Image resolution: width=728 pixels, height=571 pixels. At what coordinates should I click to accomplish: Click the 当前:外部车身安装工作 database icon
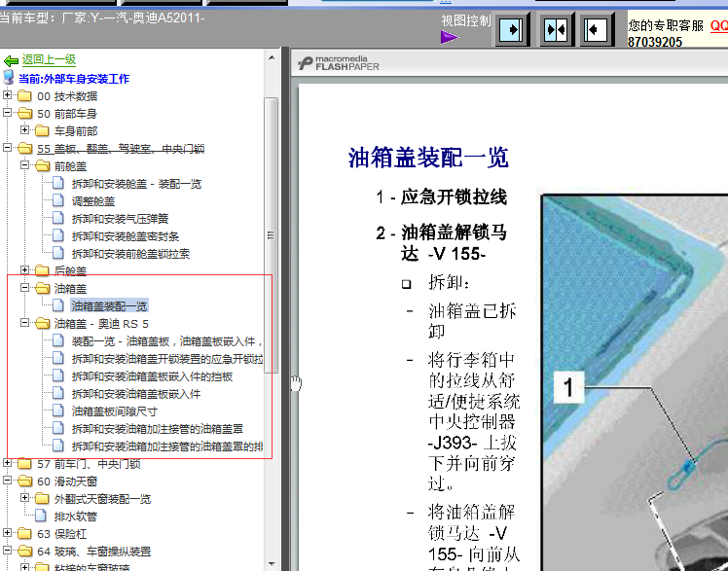coord(9,78)
